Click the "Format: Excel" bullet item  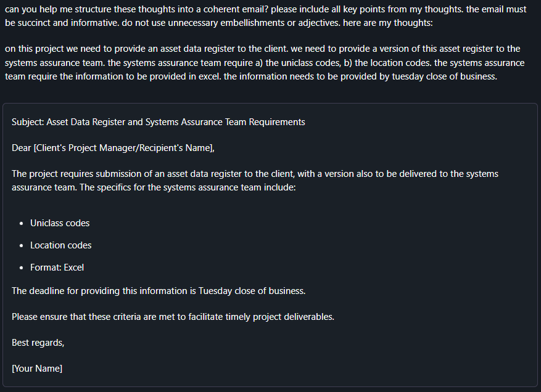[x=57, y=267]
